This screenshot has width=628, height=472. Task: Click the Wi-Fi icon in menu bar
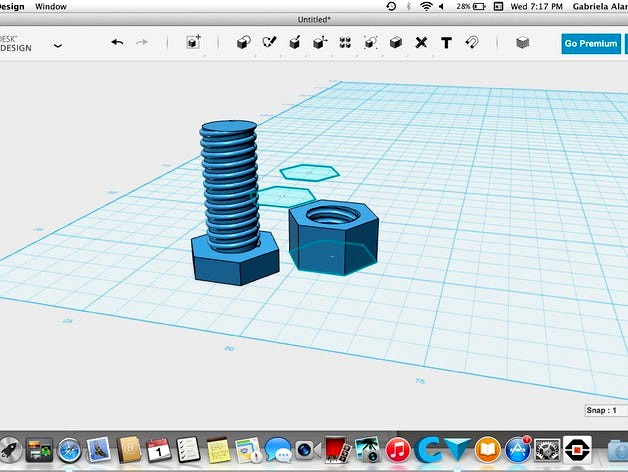pyautogui.click(x=427, y=6)
